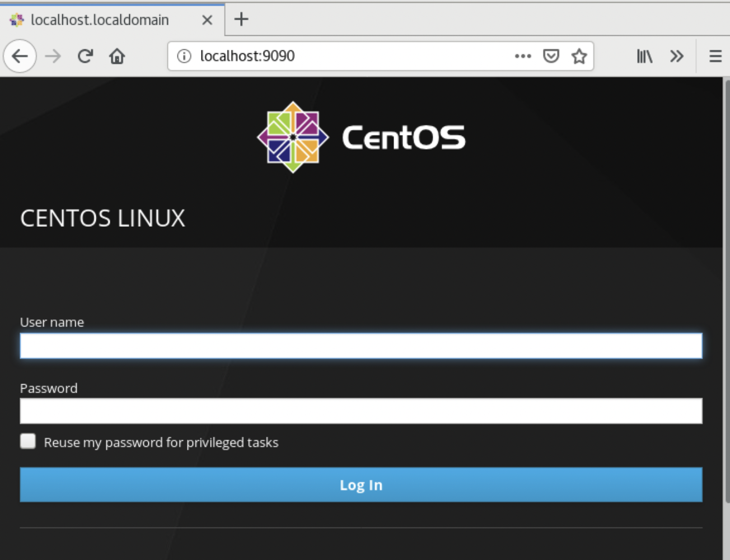
Task: Click the Firefox back navigation arrow
Action: click(20, 56)
